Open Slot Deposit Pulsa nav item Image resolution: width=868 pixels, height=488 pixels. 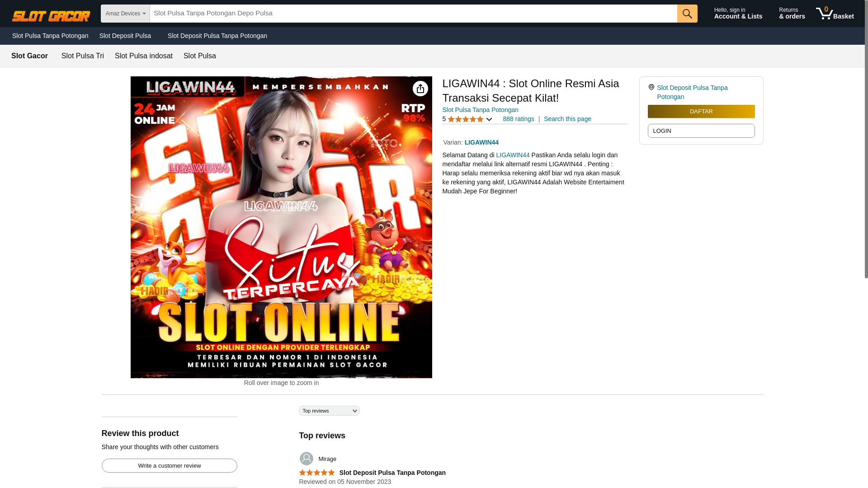(x=125, y=36)
